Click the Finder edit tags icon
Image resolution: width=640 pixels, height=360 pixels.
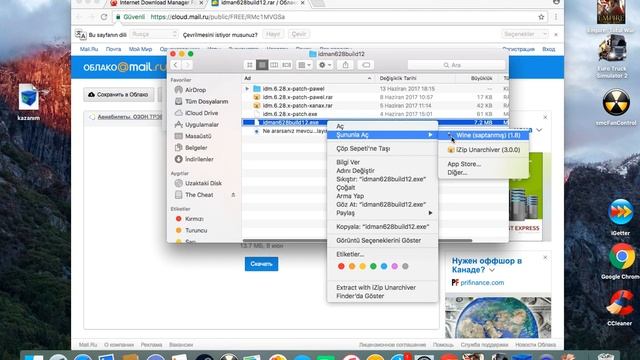click(366, 65)
